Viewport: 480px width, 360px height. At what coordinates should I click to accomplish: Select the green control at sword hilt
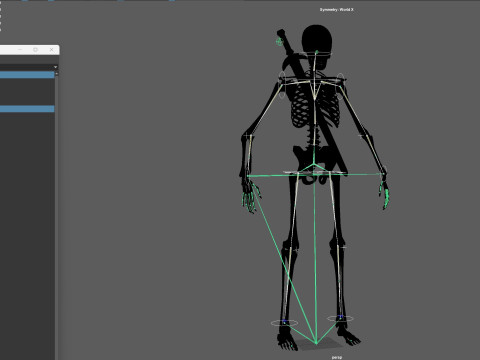coord(279,42)
